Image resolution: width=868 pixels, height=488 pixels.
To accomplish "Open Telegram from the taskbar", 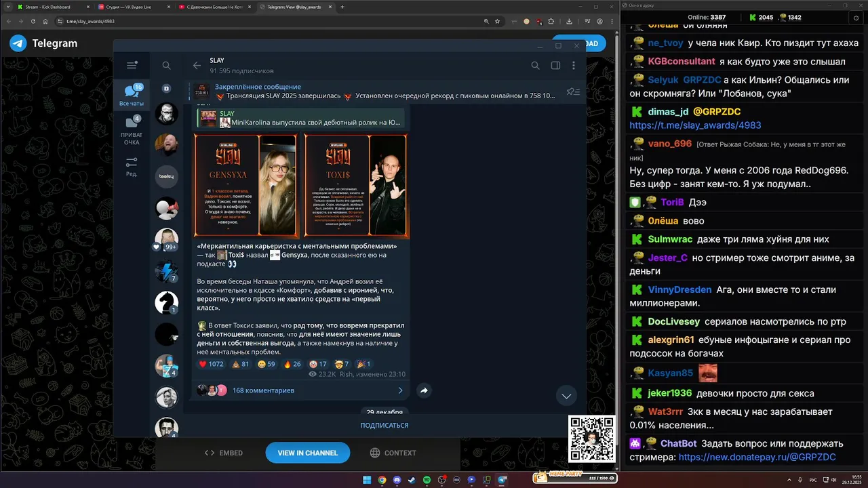I will pos(502,480).
